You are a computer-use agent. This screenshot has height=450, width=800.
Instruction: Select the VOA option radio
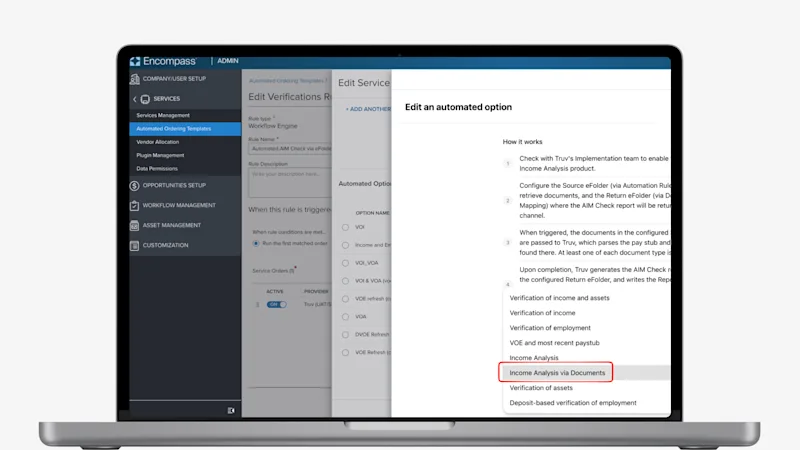click(x=345, y=316)
